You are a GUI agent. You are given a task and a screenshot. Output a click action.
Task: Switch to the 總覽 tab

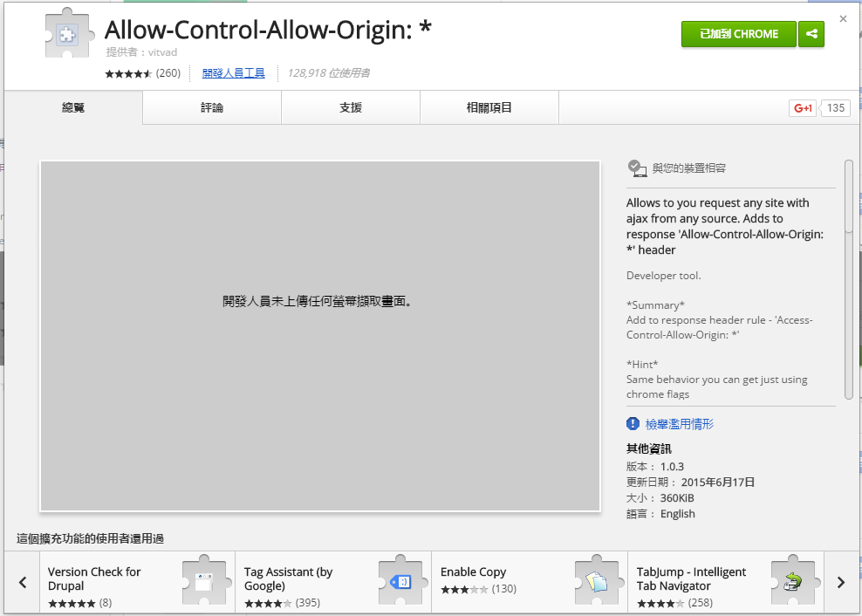[x=73, y=108]
